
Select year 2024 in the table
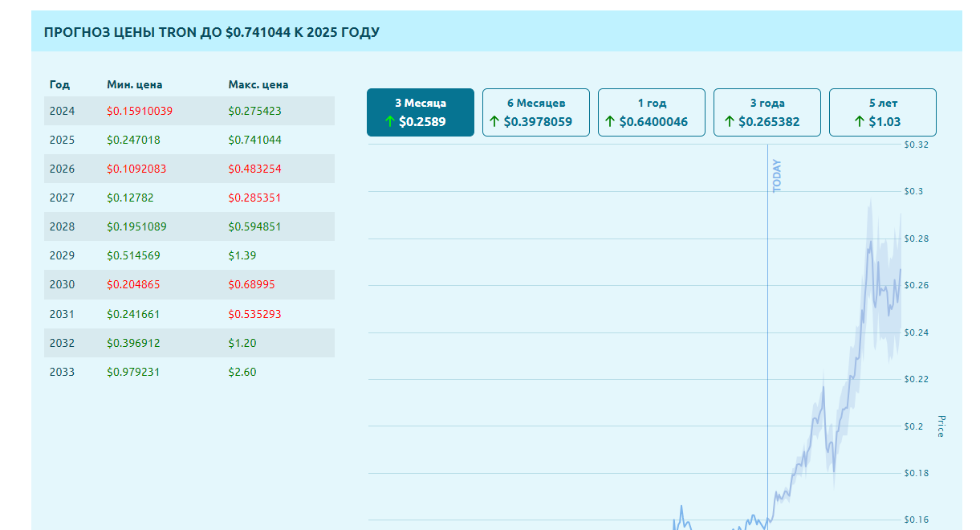pos(62,111)
